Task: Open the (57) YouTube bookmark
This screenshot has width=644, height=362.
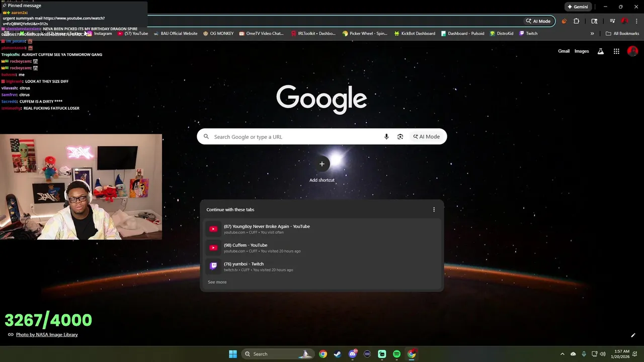Action: click(x=133, y=34)
